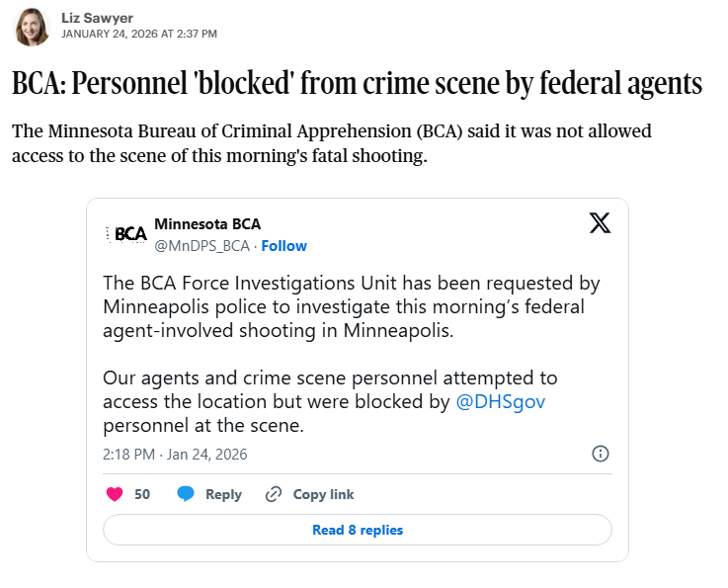
Task: Click the Reply text label
Action: 223,494
